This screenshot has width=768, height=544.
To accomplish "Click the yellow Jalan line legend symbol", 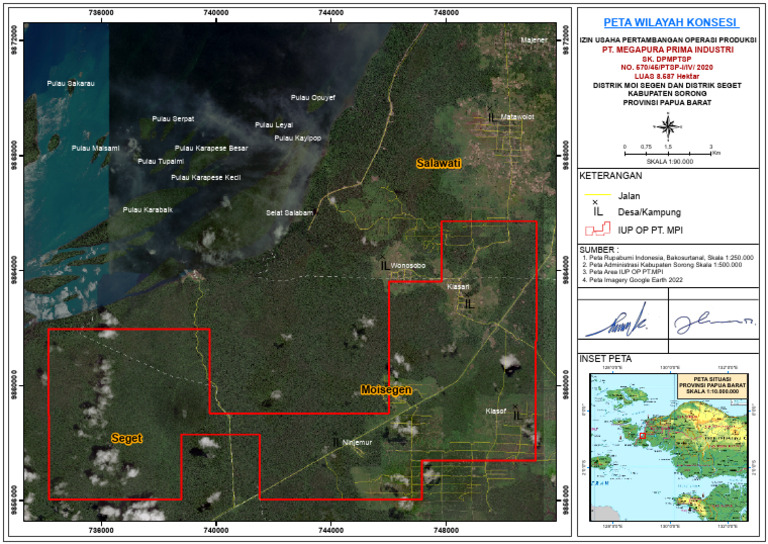I will coord(598,195).
